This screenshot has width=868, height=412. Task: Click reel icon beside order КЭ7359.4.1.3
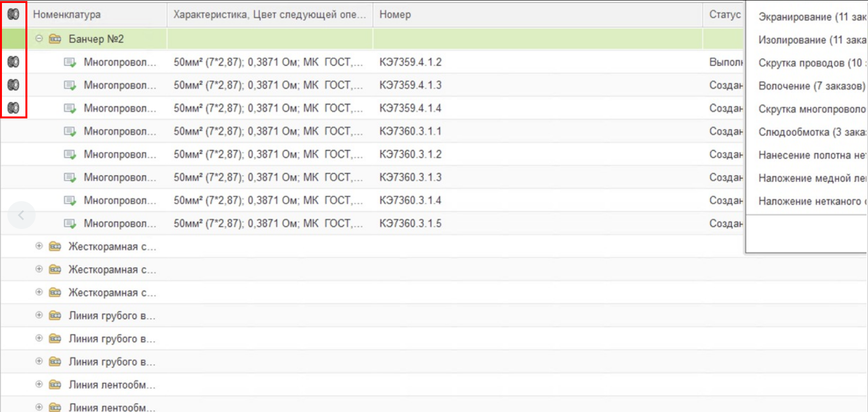coord(13,85)
